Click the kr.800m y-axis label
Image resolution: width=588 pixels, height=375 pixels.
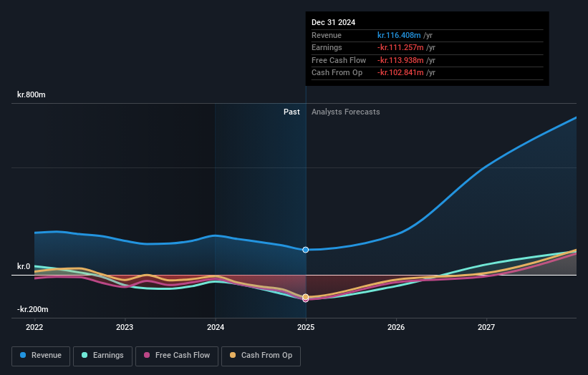(x=32, y=94)
